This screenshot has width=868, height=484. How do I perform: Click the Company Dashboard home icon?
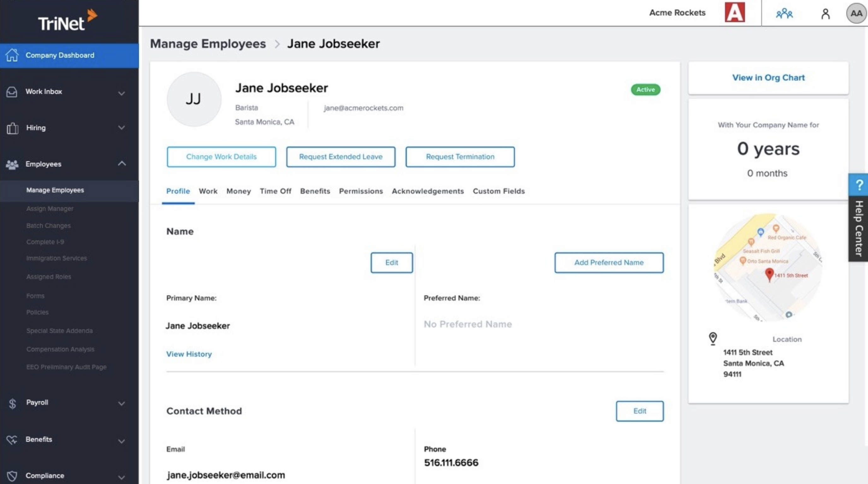[13, 55]
